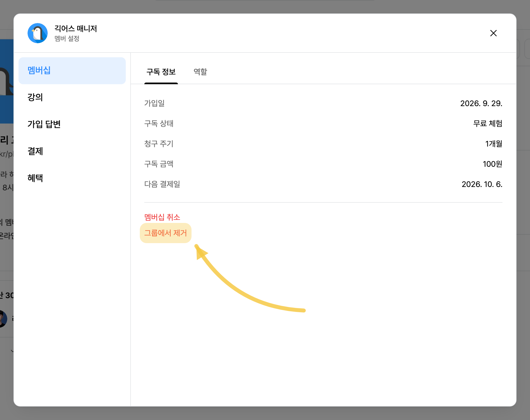530x420 pixels.
Task: Click the member photo behind the dialog
Action: coord(3,319)
